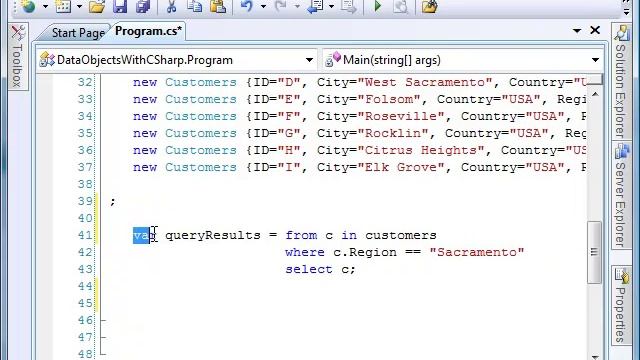Click the Redo arrow icon
640x360 pixels.
pyautogui.click(x=280, y=6)
